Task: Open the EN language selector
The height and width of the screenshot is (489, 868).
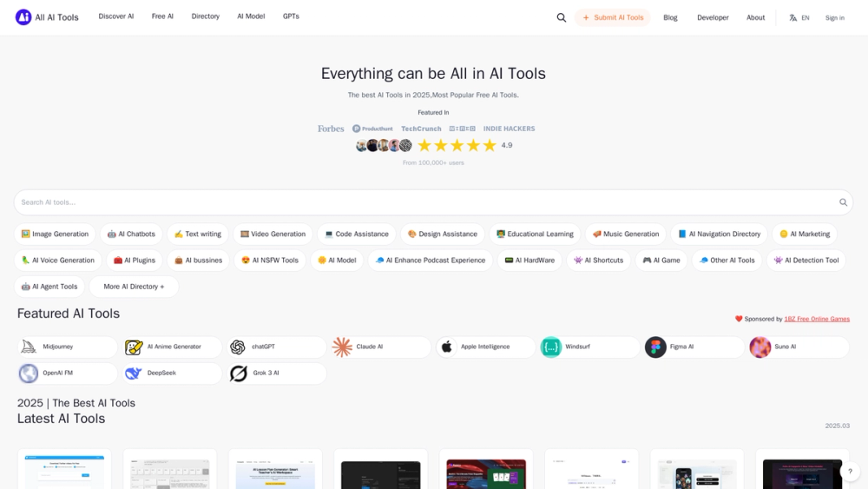Action: pyautogui.click(x=799, y=17)
